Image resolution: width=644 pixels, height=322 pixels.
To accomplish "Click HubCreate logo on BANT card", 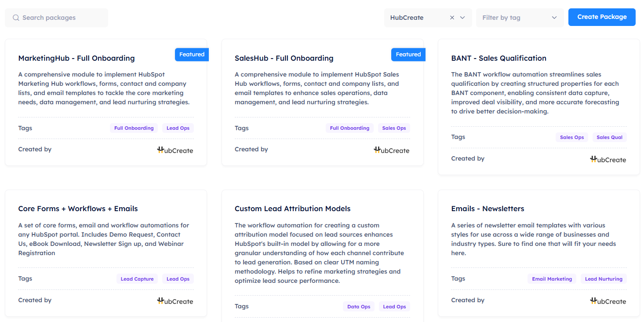I will [608, 159].
